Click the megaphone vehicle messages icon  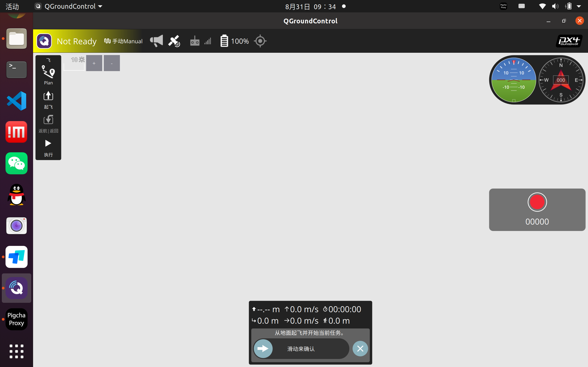point(156,41)
